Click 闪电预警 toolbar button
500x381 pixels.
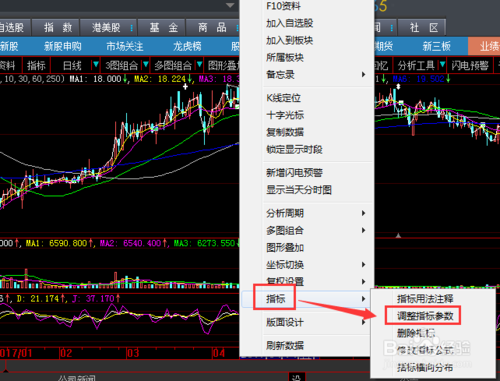click(x=470, y=66)
